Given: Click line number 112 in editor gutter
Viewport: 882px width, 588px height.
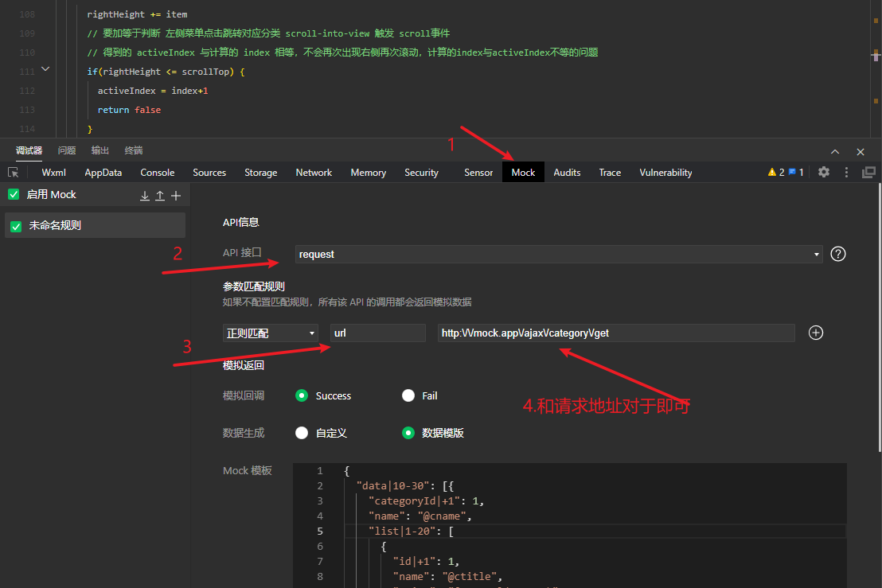Looking at the screenshot, I should click(27, 91).
